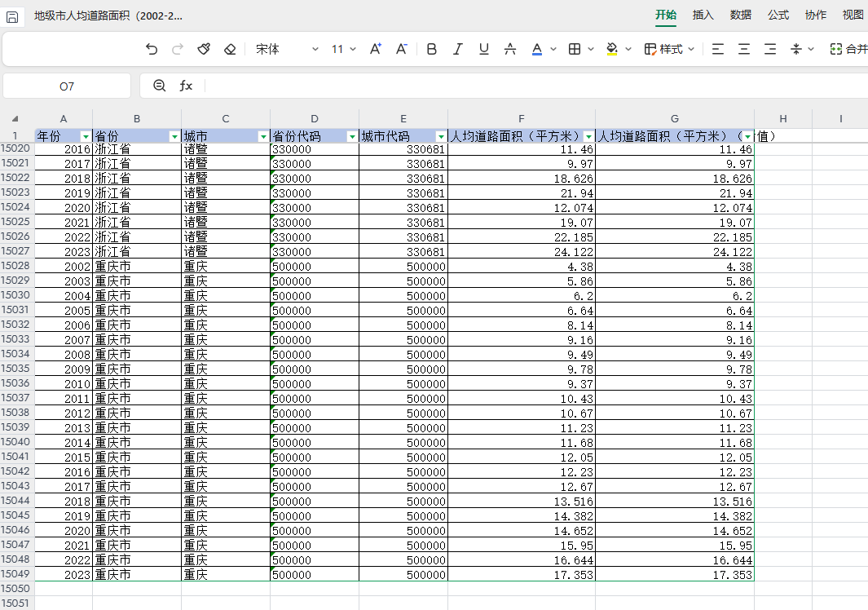Click the magnifier icon beside fx
The image size is (868, 610).
(x=160, y=86)
